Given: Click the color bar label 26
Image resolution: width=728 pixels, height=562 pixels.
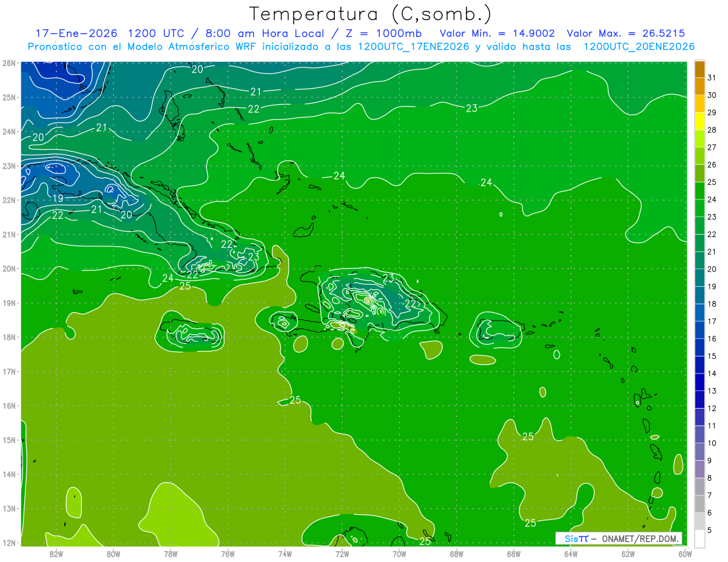Looking at the screenshot, I should 712,165.
